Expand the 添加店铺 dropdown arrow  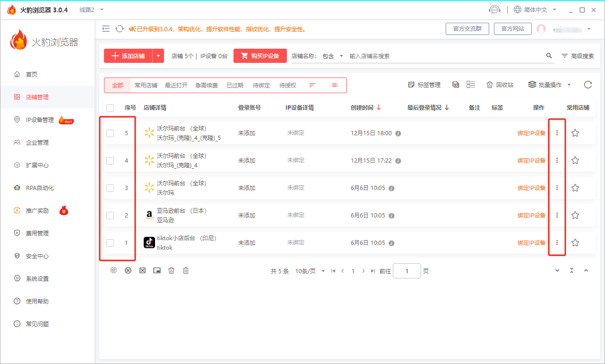coord(158,56)
